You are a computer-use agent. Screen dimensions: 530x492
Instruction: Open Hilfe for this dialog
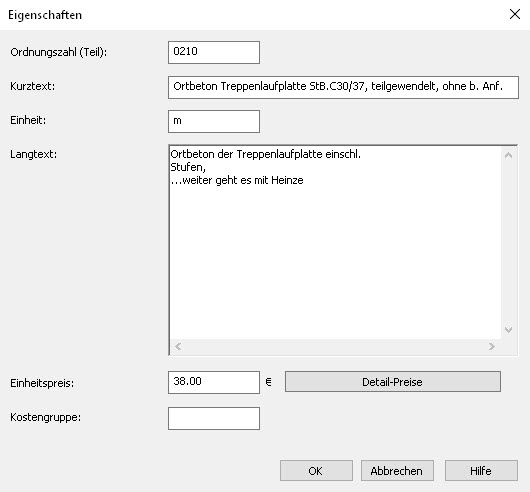pos(481,470)
